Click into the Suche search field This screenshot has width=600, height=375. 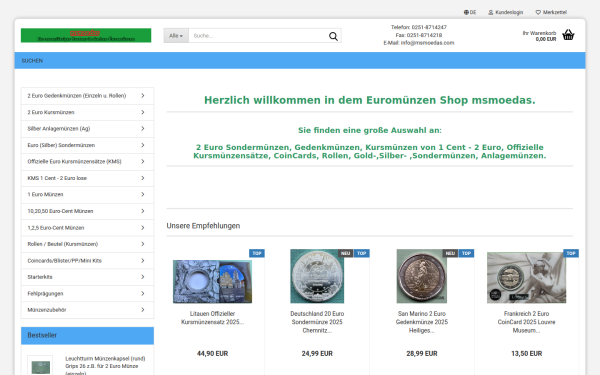258,36
